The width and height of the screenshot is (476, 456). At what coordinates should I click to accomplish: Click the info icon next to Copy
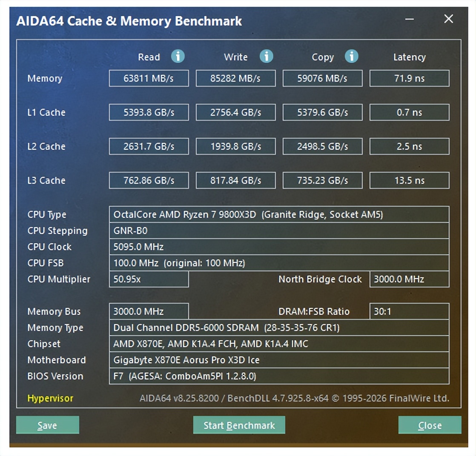pos(352,57)
